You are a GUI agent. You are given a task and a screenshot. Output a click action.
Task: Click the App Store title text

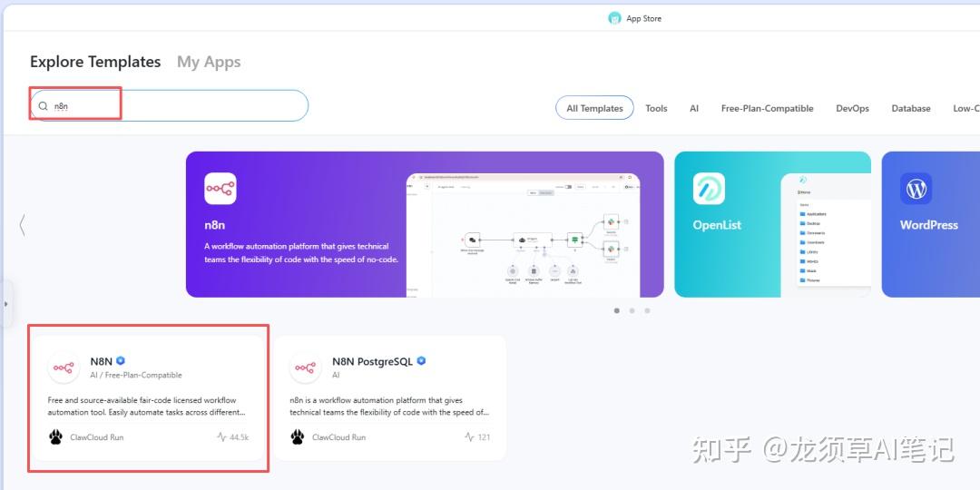[643, 19]
